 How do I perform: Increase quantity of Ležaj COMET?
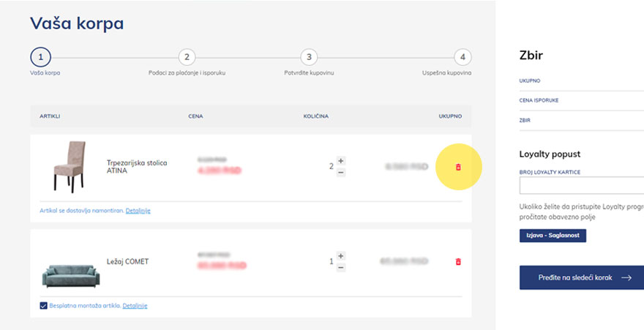pyautogui.click(x=340, y=255)
